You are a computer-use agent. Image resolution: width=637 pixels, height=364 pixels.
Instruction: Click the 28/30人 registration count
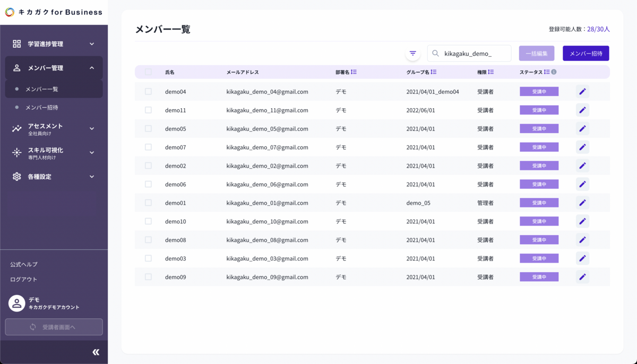pos(598,29)
